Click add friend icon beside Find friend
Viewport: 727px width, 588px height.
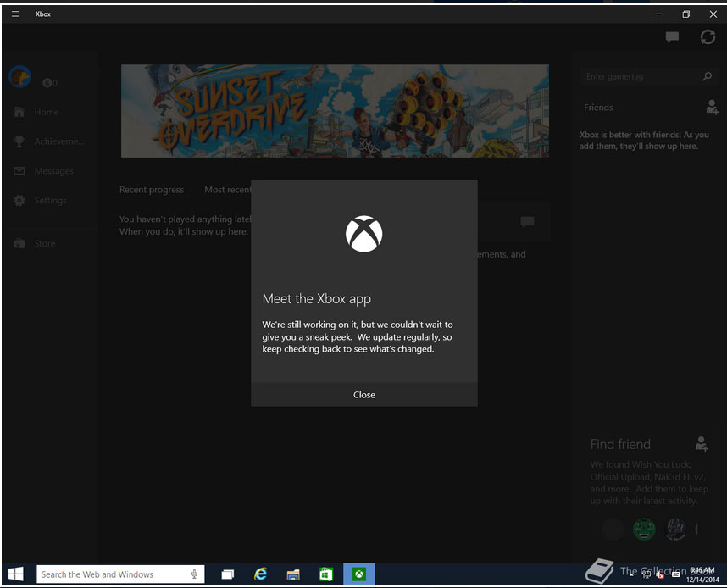tap(701, 443)
